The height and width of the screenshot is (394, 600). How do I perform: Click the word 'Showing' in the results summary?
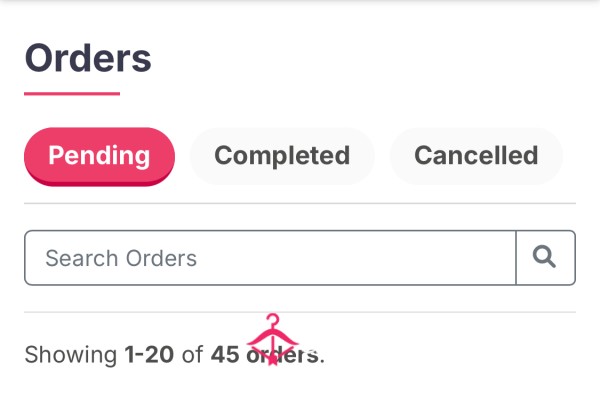[x=71, y=355]
